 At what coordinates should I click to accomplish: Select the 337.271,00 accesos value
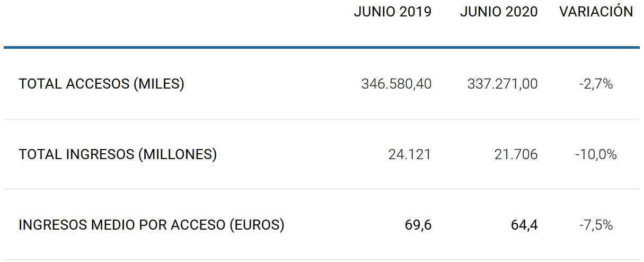point(502,84)
